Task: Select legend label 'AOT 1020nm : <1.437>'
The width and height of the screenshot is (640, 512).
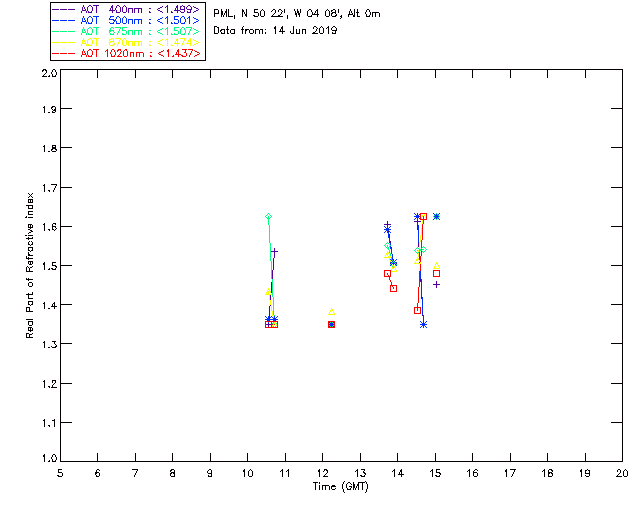Action: point(140,53)
